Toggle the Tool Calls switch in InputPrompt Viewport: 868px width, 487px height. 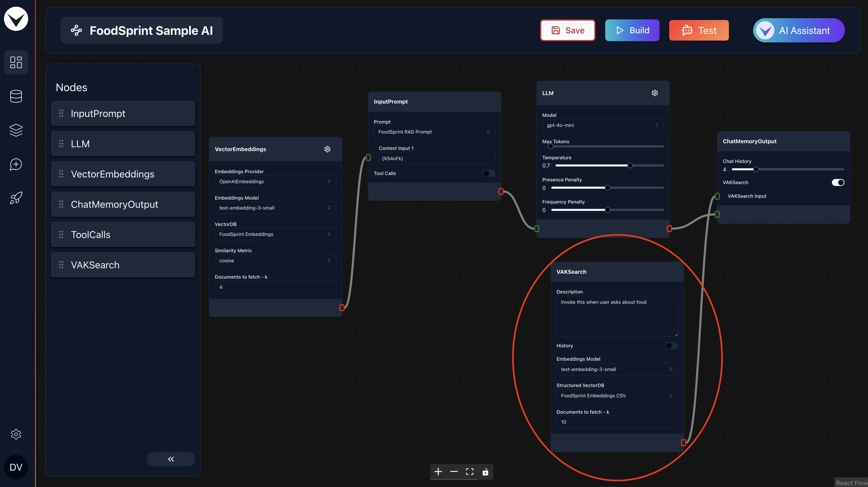[489, 174]
